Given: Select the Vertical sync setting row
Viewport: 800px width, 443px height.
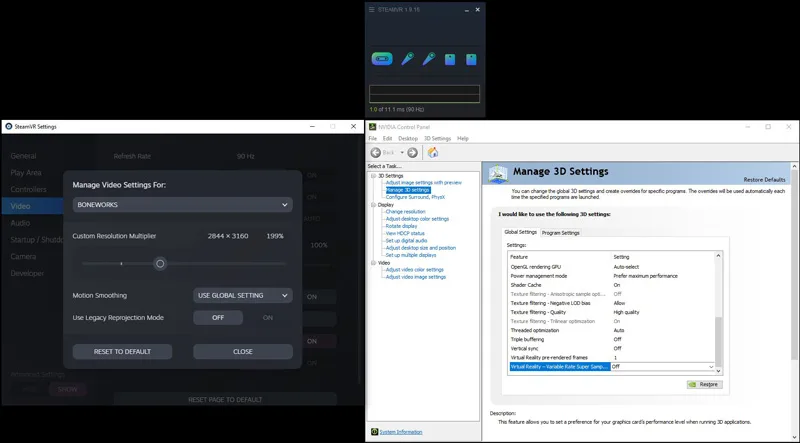Looking at the screenshot, I should click(611, 349).
